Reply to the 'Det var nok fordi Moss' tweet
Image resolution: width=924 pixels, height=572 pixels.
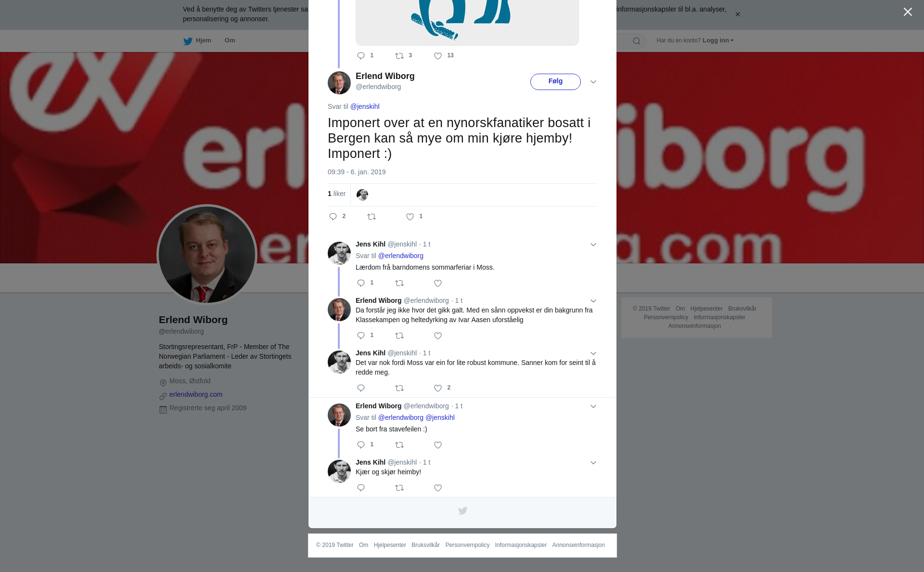tap(361, 389)
